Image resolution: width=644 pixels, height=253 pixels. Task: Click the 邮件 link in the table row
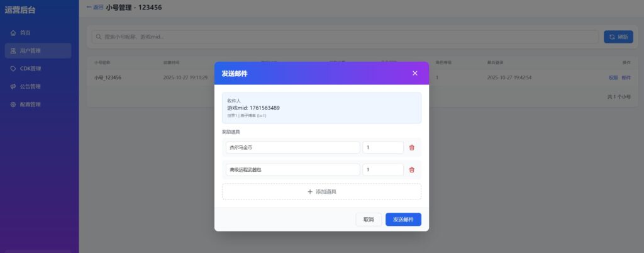click(x=626, y=77)
